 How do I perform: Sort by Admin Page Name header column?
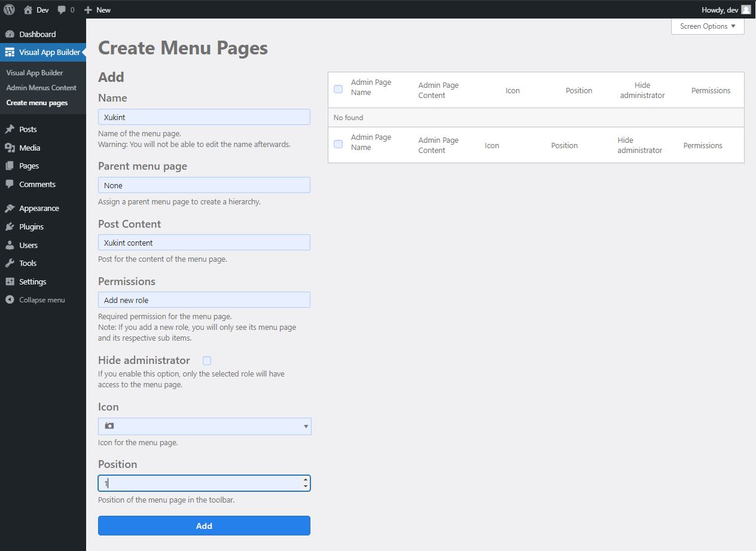tap(371, 87)
